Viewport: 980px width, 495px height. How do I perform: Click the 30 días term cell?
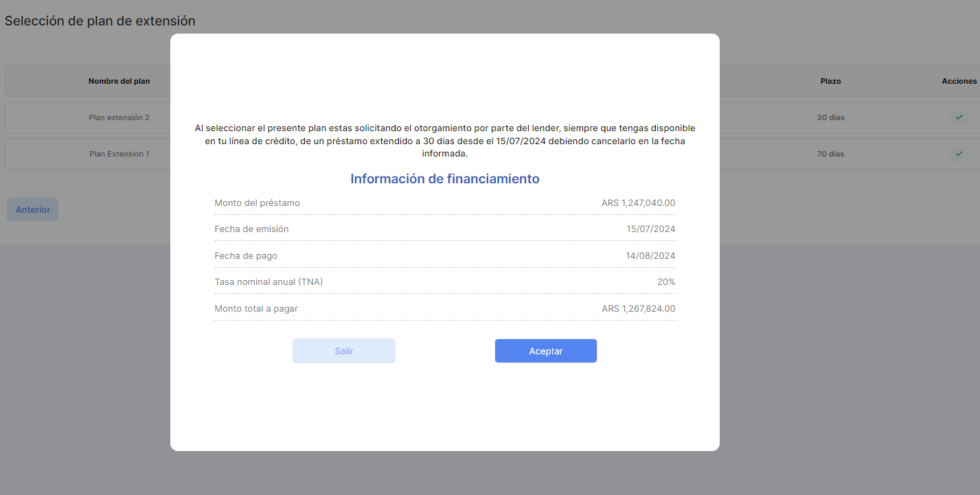(x=830, y=117)
